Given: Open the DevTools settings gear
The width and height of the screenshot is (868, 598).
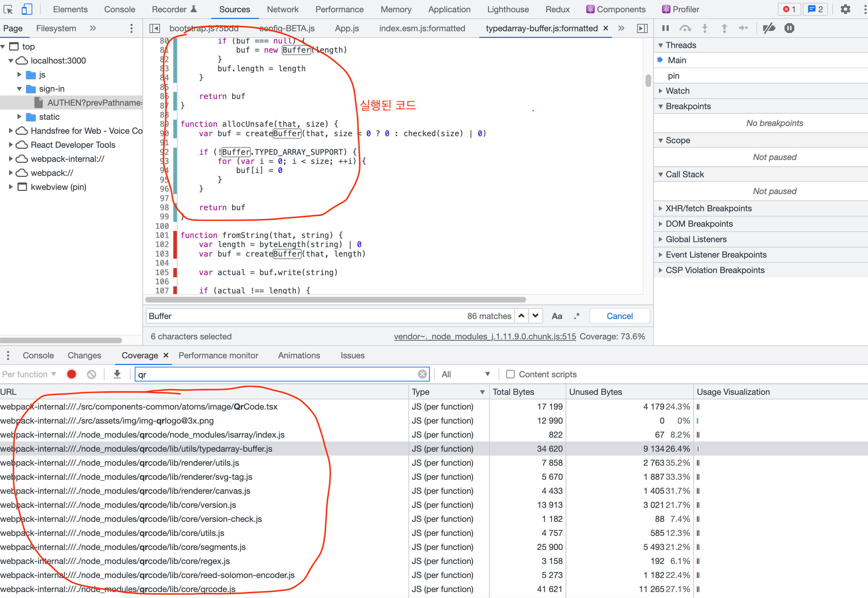Looking at the screenshot, I should coord(845,9).
